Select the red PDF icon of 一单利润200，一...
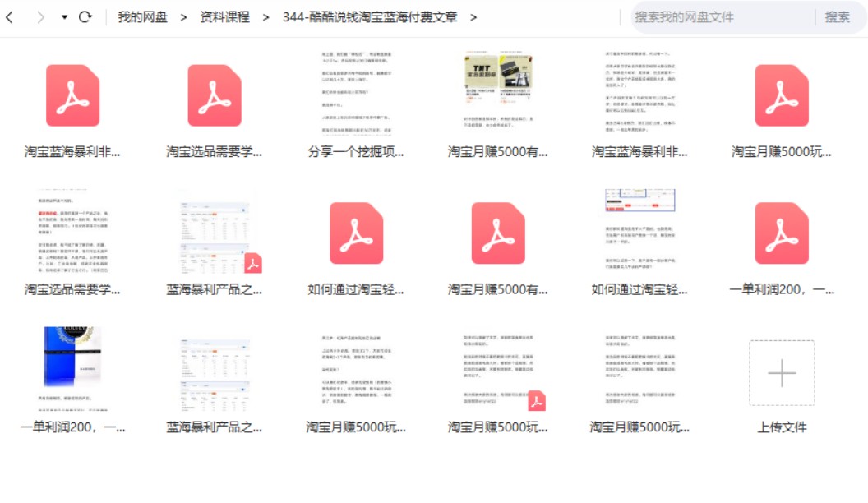 point(782,233)
